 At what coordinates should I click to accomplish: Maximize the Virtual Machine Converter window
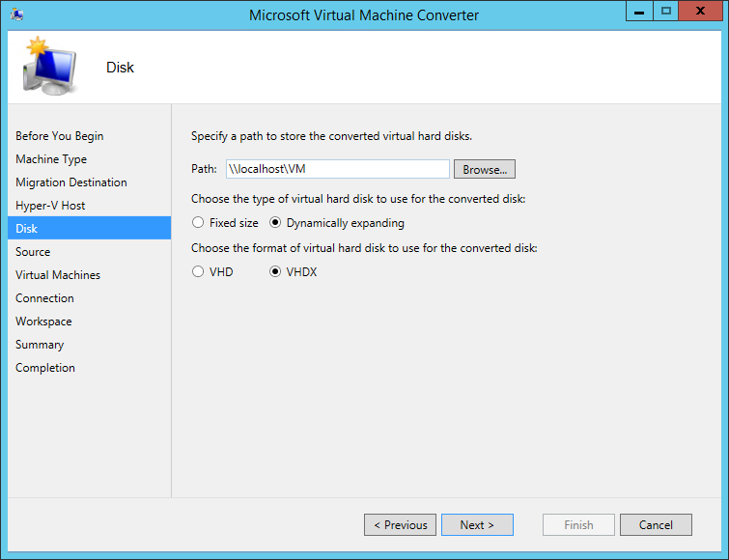(666, 12)
